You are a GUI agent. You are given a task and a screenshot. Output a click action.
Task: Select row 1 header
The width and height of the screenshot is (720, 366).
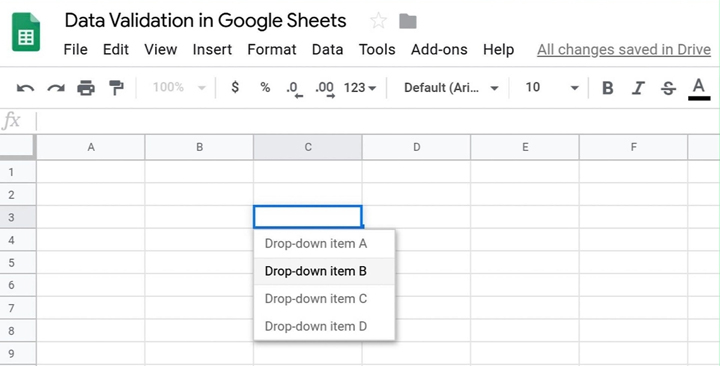pos(18,172)
